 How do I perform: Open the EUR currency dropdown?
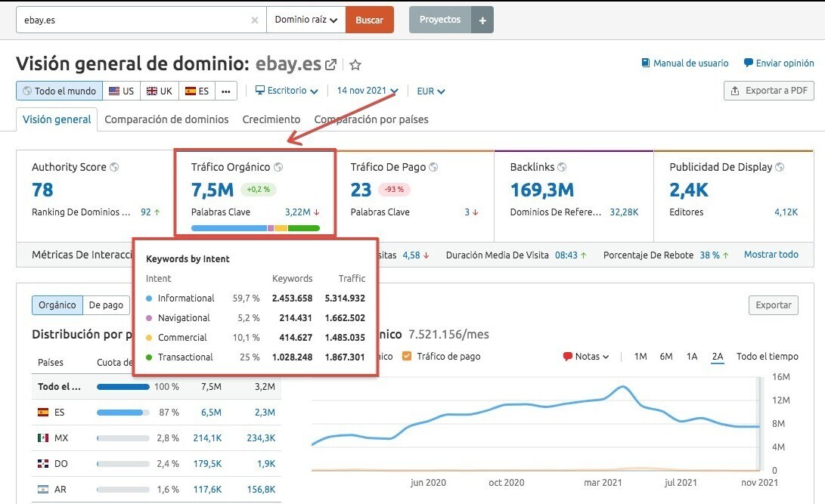click(x=431, y=91)
